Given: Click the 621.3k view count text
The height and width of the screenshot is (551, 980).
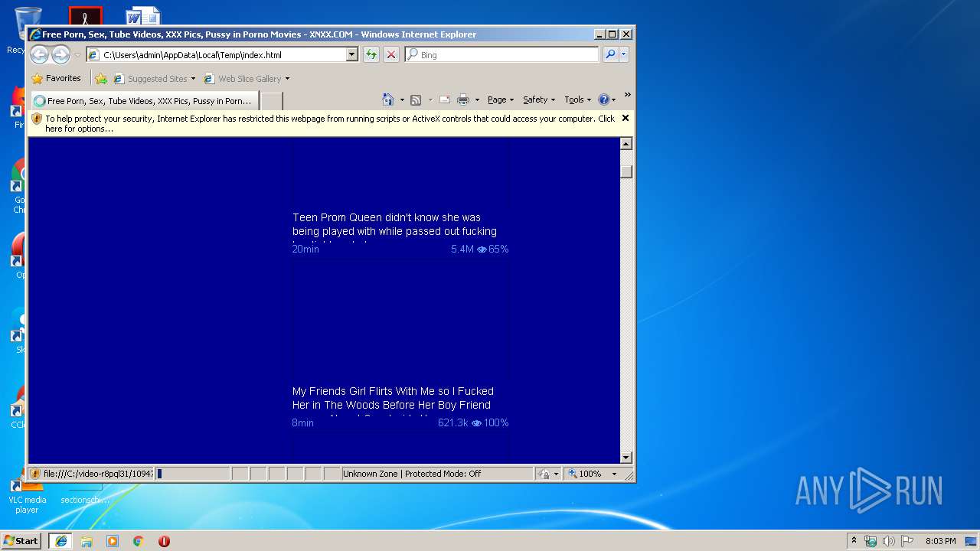Looking at the screenshot, I should click(x=452, y=422).
